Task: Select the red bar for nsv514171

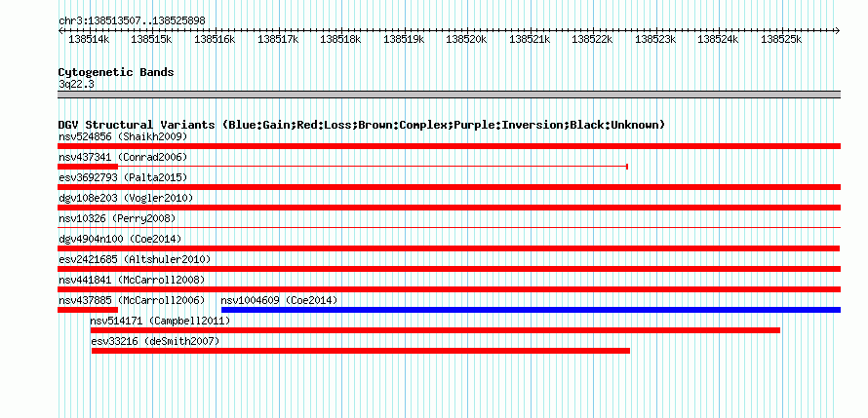Action: (x=435, y=330)
